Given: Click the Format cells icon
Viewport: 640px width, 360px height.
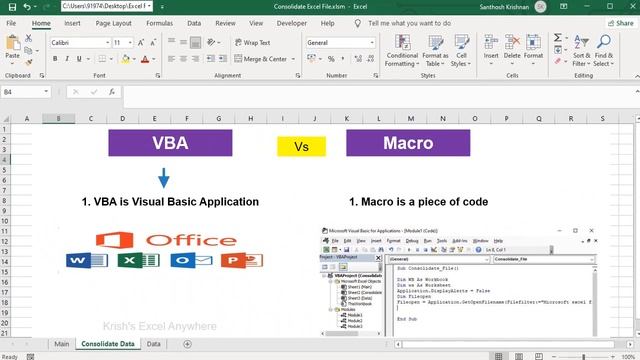Looking at the screenshot, I should coord(533,42).
